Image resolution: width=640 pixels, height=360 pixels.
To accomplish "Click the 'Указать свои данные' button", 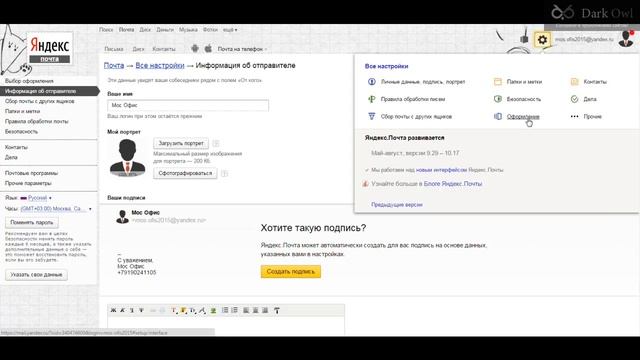I will tap(36, 275).
